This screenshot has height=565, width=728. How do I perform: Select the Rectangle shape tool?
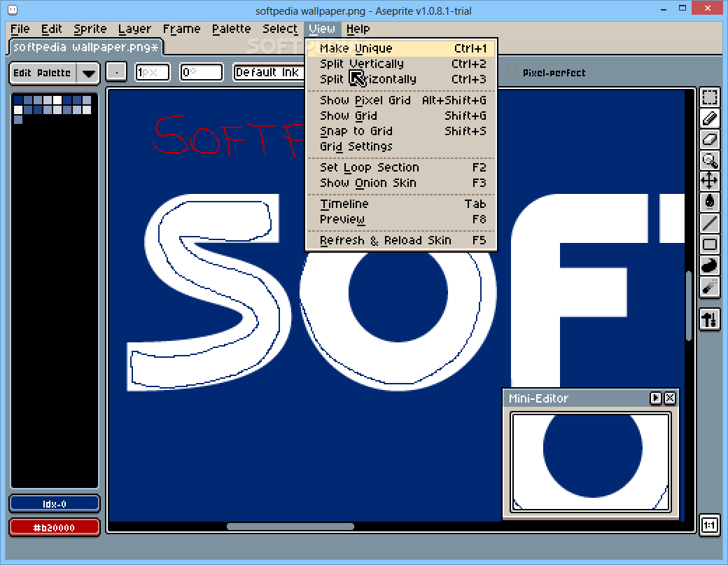[709, 244]
